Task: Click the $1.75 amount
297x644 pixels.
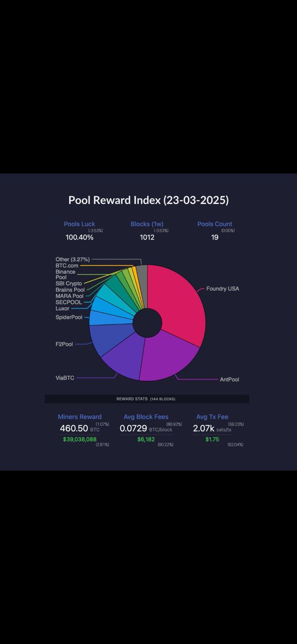Action: [212, 440]
